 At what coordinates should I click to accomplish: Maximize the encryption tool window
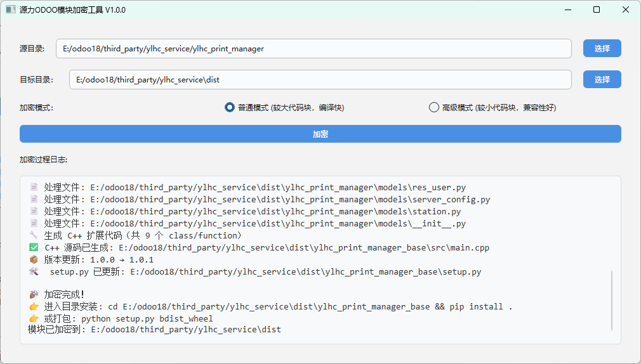(597, 10)
